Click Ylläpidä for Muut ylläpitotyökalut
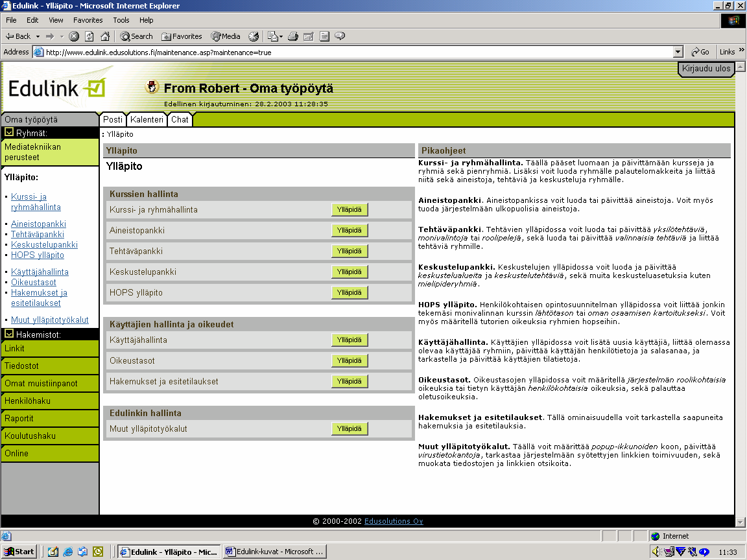Screen dimensions: 747x560 point(350,428)
